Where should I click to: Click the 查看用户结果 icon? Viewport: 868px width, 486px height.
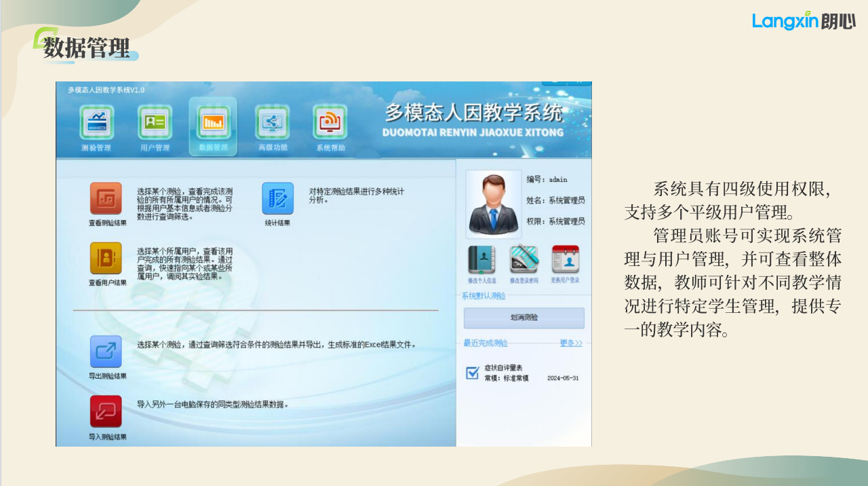click(106, 259)
